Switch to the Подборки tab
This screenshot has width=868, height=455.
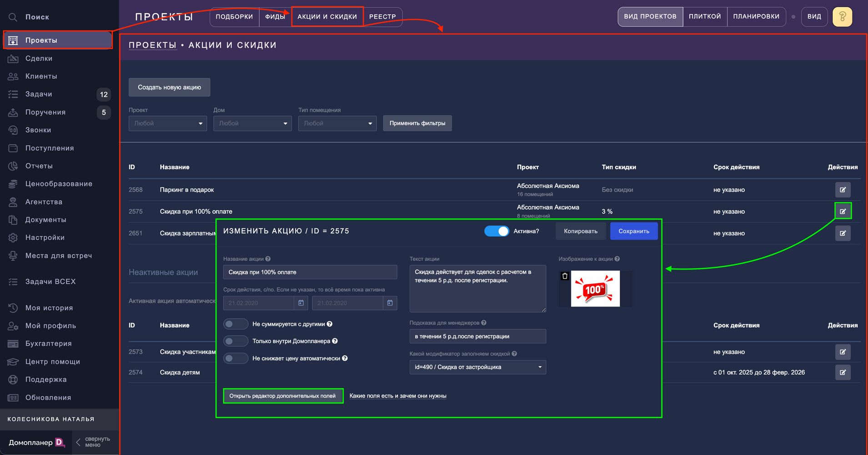tap(234, 17)
